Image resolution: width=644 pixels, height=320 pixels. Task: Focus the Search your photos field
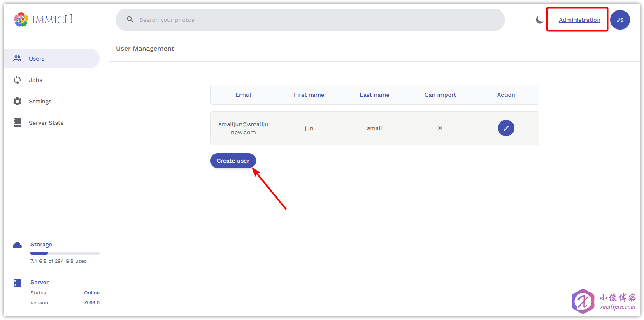pos(310,20)
